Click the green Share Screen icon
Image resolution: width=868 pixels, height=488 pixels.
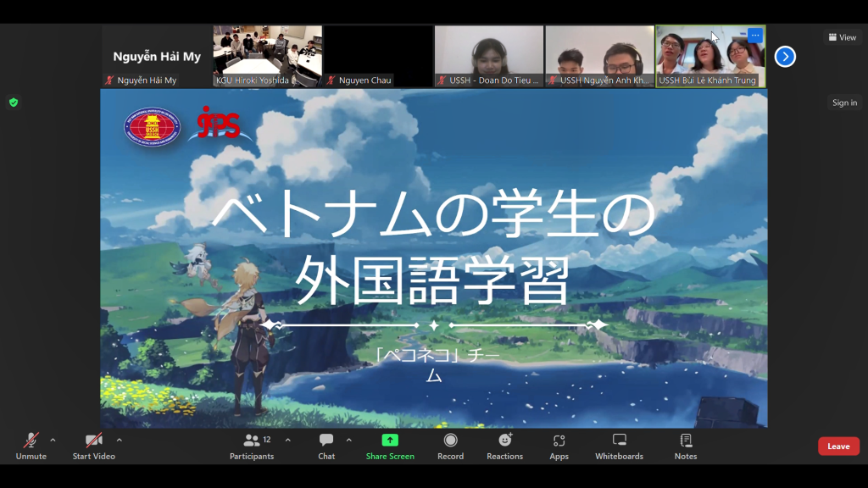tap(390, 441)
